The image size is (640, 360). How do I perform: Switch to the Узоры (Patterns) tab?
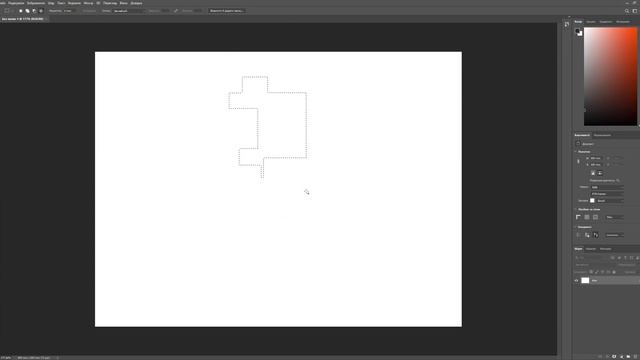point(622,22)
